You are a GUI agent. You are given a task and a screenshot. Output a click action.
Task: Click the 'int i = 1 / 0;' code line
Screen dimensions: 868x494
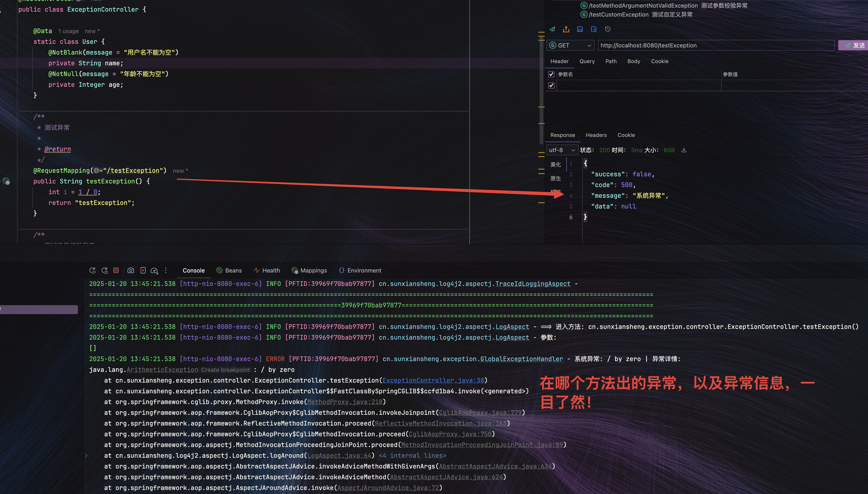click(x=74, y=192)
